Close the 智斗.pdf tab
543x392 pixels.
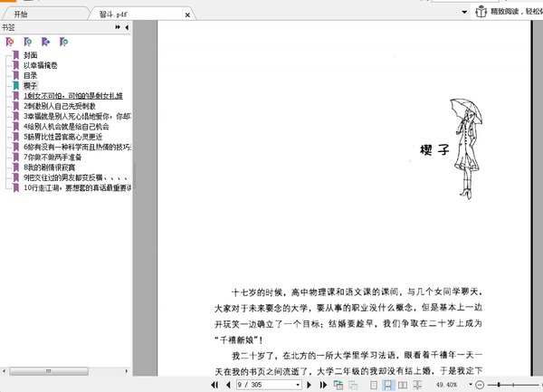tap(187, 14)
